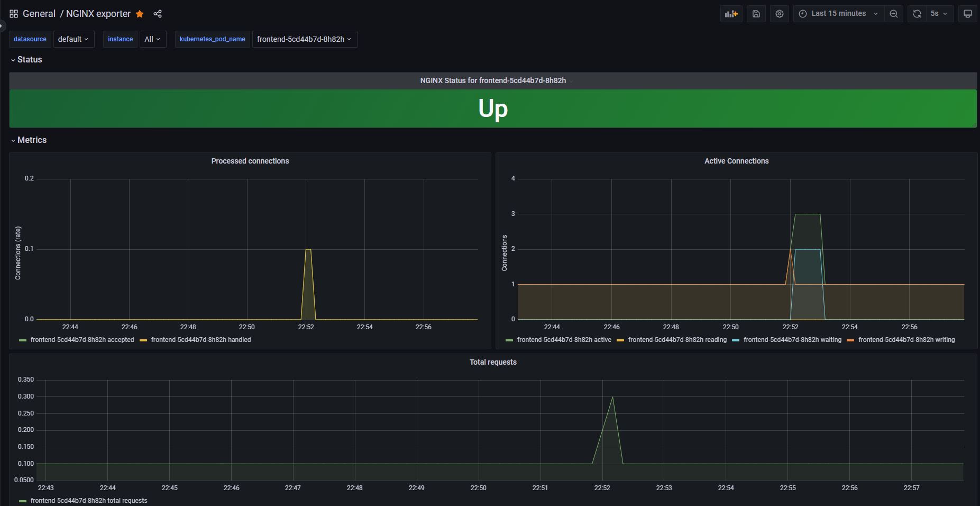
Task: Expand the collapsed side menu arrow
Action: click(2, 25)
